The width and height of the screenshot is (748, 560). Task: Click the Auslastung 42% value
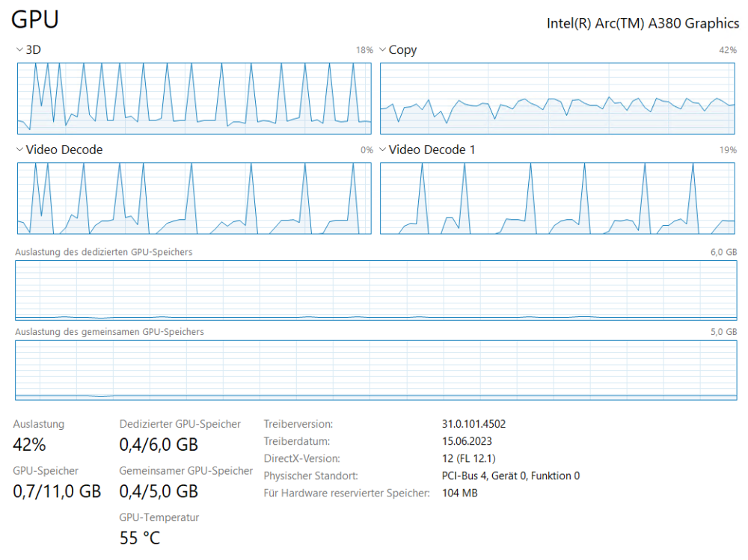point(29,445)
